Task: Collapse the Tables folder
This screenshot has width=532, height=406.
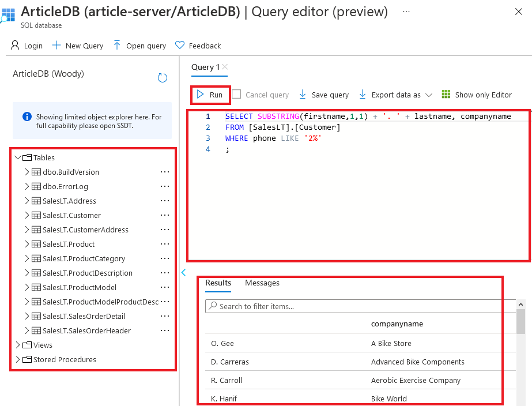Action: point(18,157)
